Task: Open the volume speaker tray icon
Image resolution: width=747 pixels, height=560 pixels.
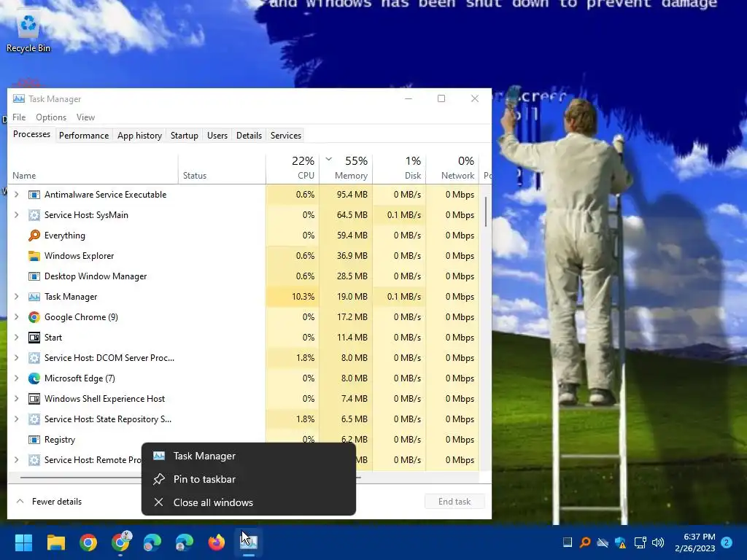Action: (x=658, y=542)
